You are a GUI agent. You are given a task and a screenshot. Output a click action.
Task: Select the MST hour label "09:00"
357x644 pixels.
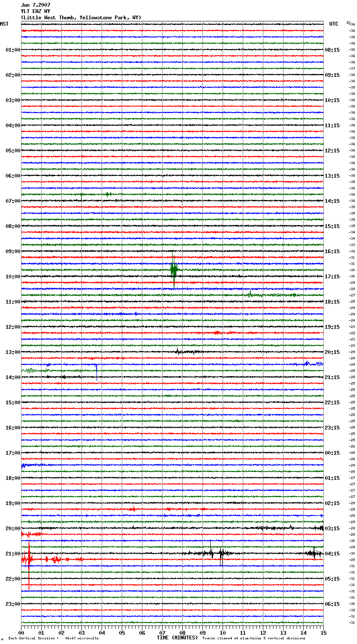coord(13,251)
